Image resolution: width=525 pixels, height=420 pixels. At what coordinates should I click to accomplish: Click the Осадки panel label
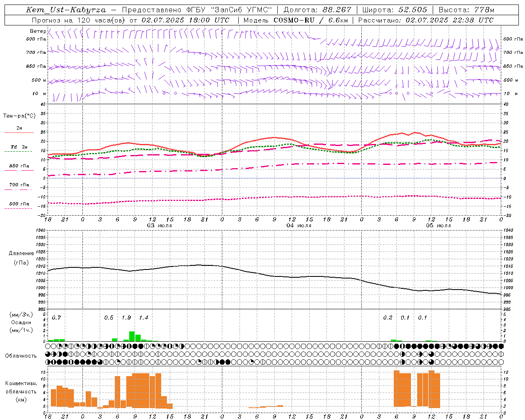click(x=21, y=322)
